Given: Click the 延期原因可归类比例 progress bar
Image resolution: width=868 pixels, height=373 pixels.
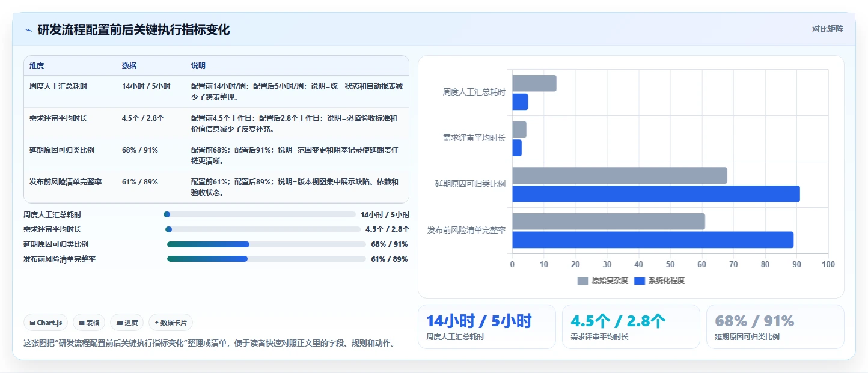Looking at the screenshot, I should (x=266, y=244).
